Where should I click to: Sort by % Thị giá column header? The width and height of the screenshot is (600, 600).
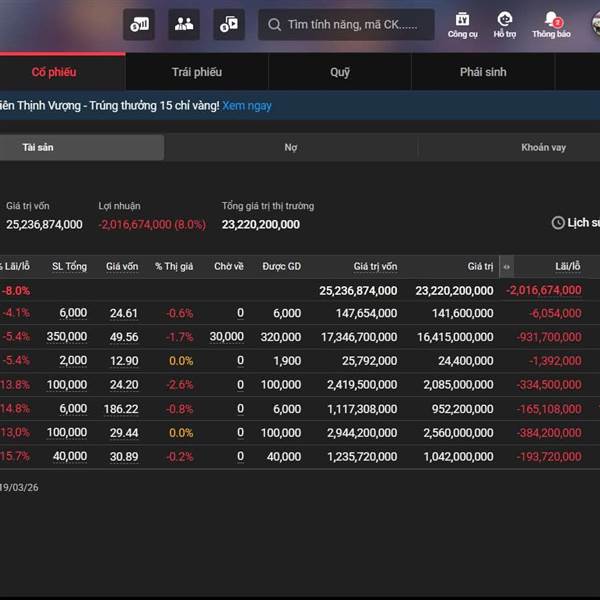(x=174, y=267)
